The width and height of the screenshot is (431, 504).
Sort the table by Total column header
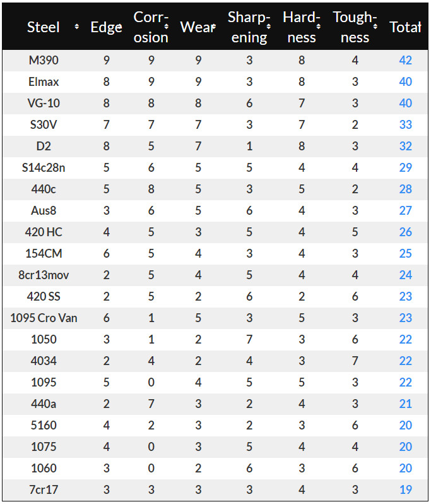pos(404,27)
